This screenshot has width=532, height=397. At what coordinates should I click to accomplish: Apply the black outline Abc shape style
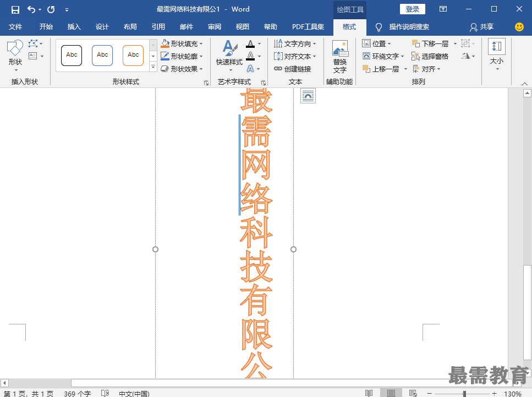(x=72, y=55)
